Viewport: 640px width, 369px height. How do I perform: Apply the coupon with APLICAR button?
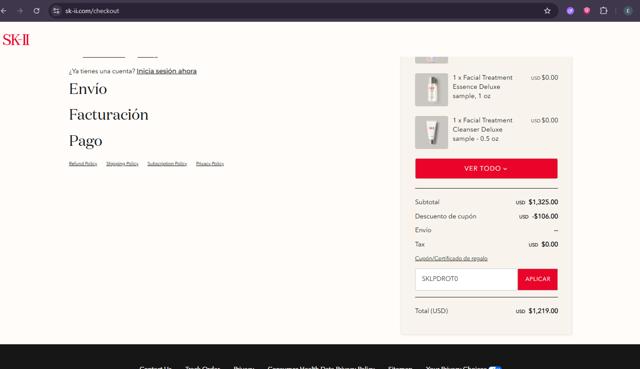538,279
